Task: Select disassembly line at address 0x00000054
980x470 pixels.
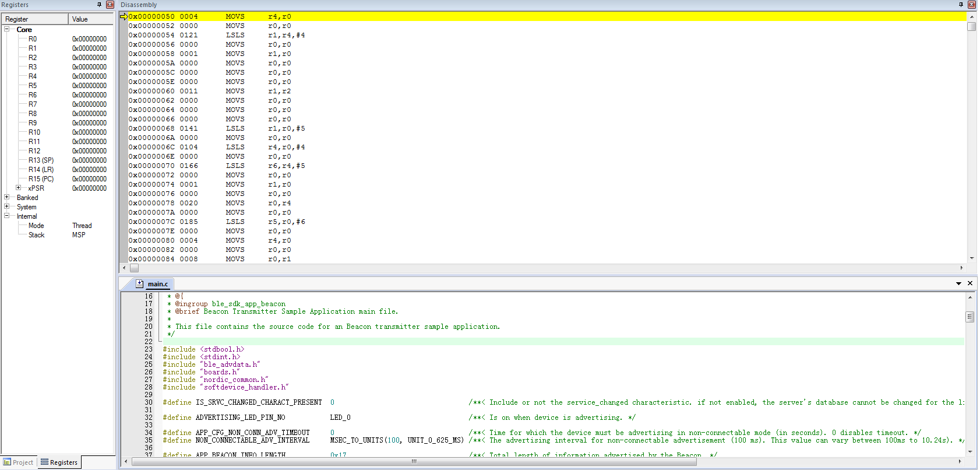Action: point(547,35)
